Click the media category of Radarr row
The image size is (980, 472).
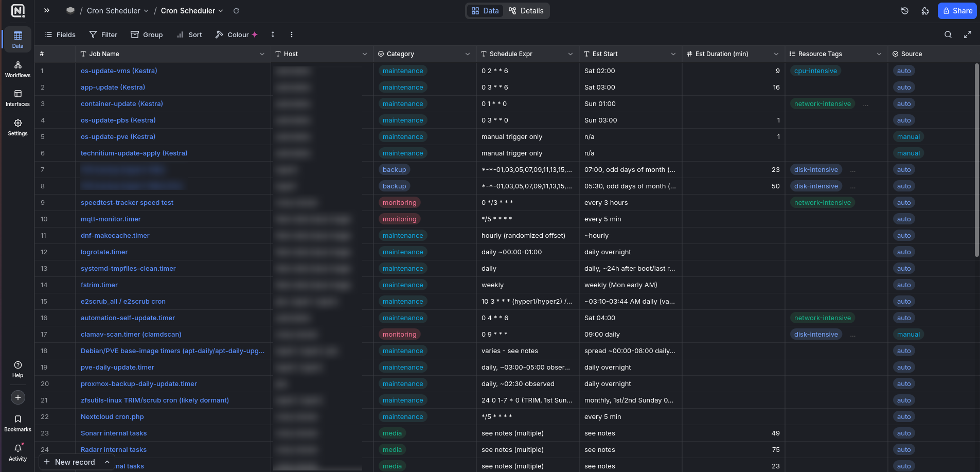coord(392,449)
